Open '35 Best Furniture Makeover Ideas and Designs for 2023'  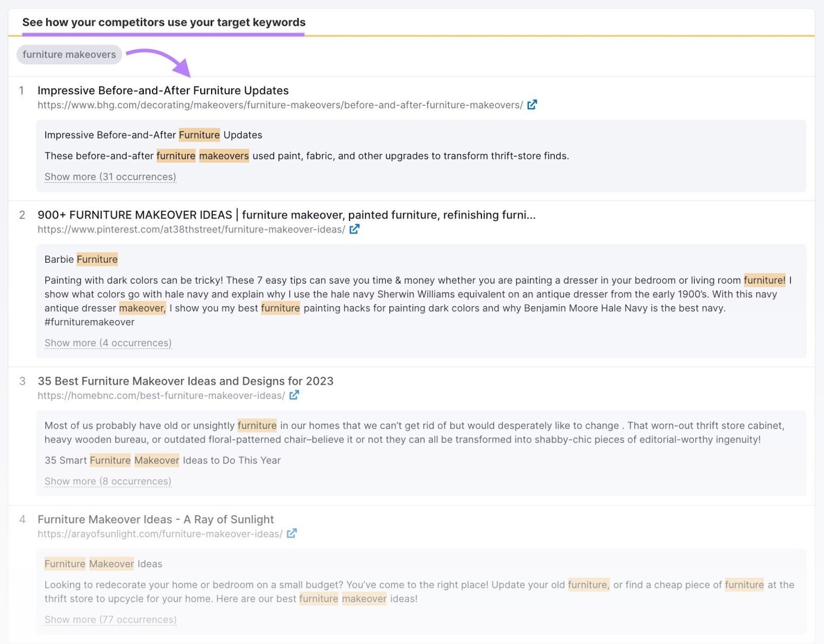(x=185, y=381)
